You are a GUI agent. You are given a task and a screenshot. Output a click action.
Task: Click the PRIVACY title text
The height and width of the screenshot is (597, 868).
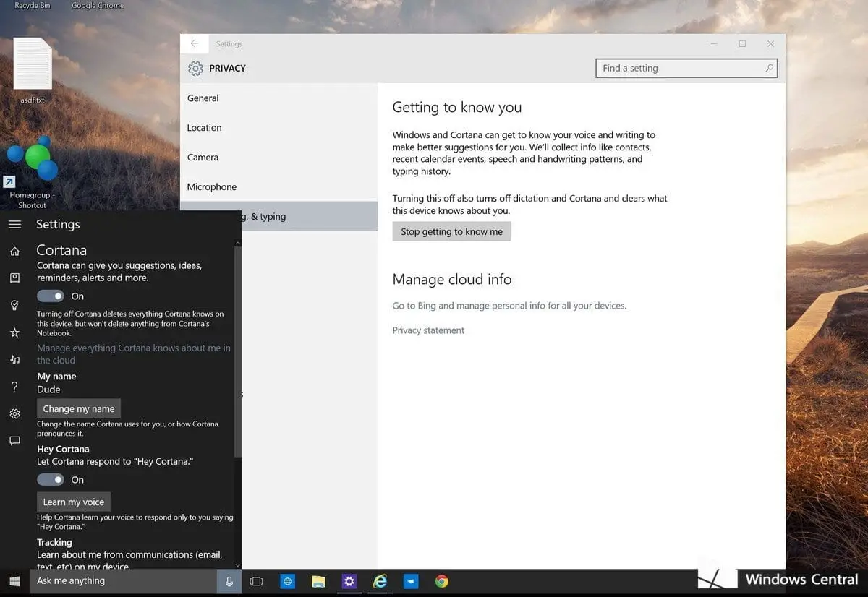tap(227, 69)
